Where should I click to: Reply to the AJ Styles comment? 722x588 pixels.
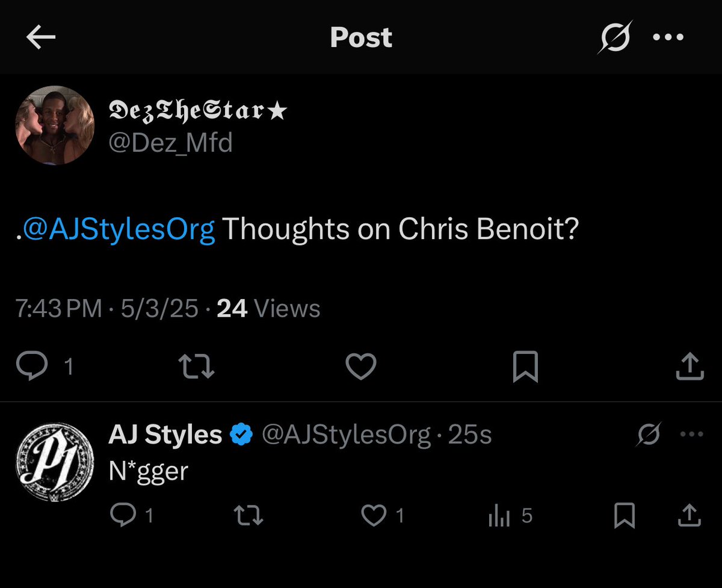click(123, 516)
